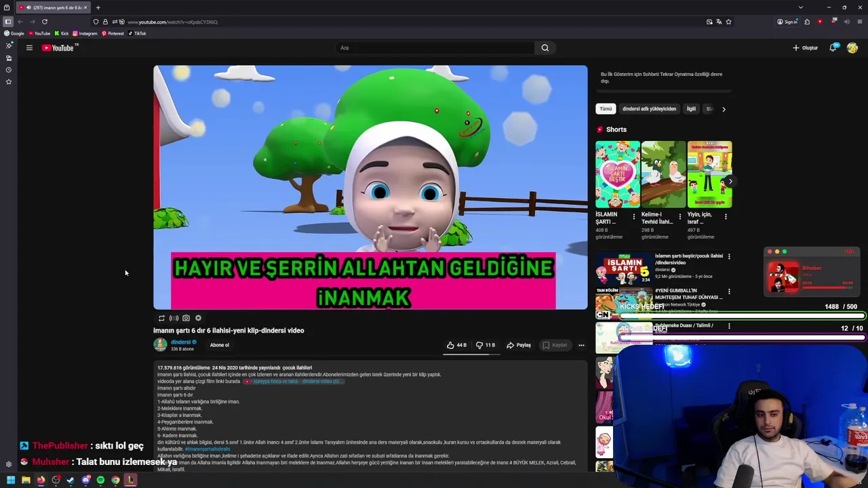Go back in the browser
Screen dimensions: 868x488
tap(20, 22)
